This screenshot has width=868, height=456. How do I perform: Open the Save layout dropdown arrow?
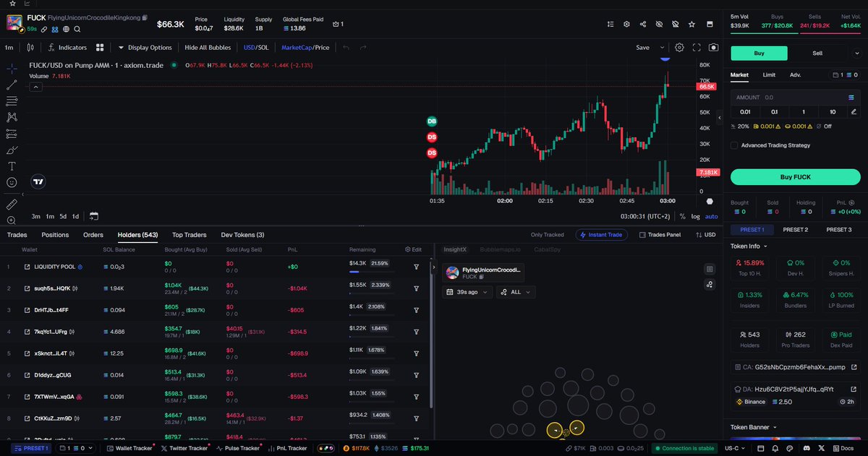pos(662,48)
